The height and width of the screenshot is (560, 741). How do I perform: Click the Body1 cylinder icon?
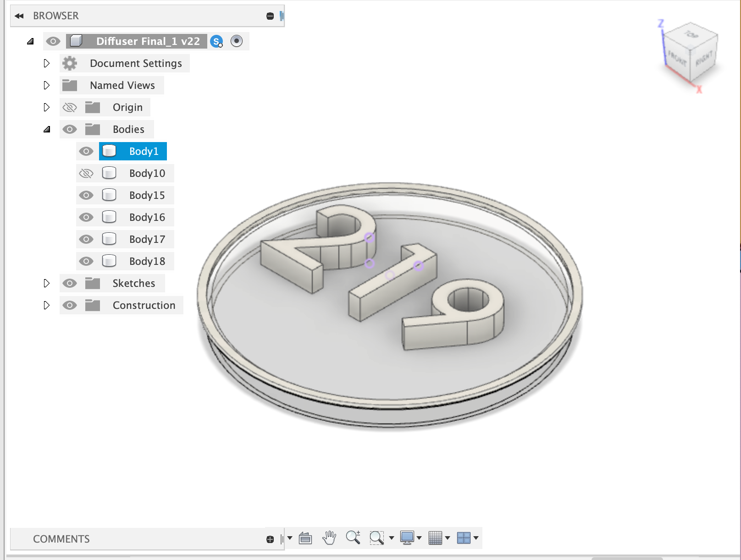pyautogui.click(x=109, y=151)
